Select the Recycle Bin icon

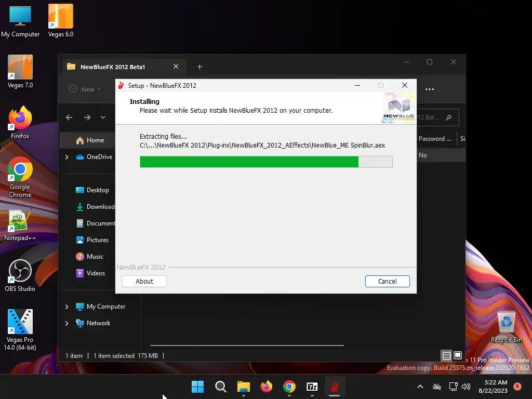pos(506,327)
